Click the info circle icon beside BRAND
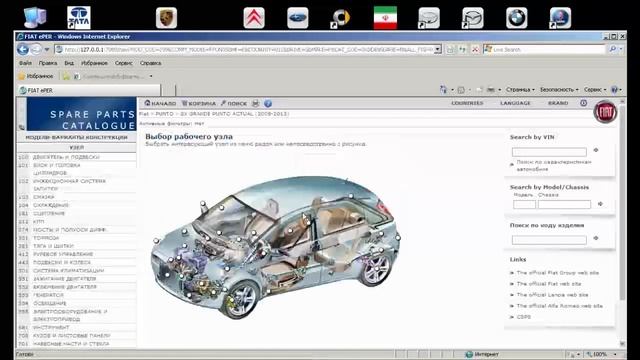The image size is (640, 360). (584, 103)
